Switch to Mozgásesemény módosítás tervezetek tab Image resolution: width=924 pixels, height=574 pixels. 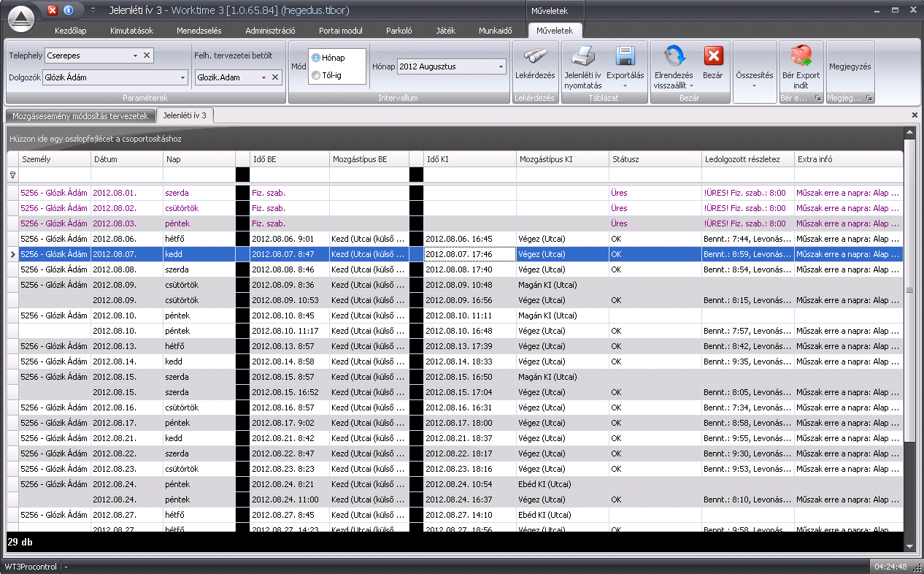[x=80, y=115]
